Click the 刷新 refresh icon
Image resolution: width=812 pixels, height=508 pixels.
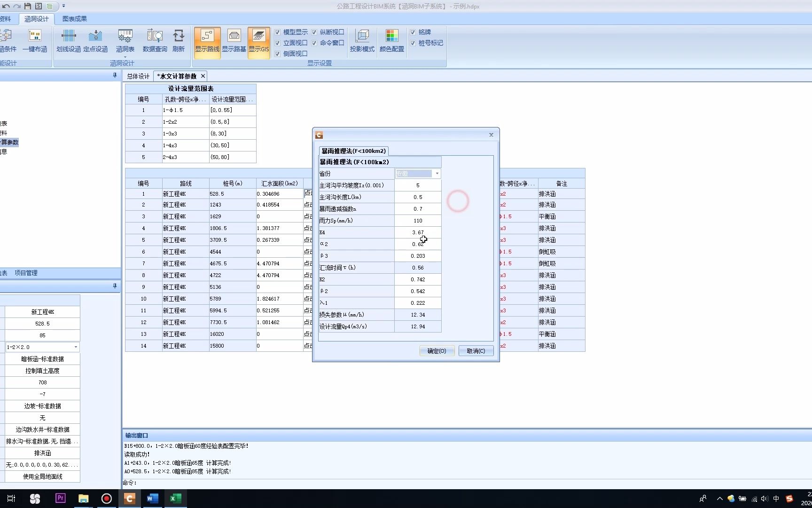point(179,41)
